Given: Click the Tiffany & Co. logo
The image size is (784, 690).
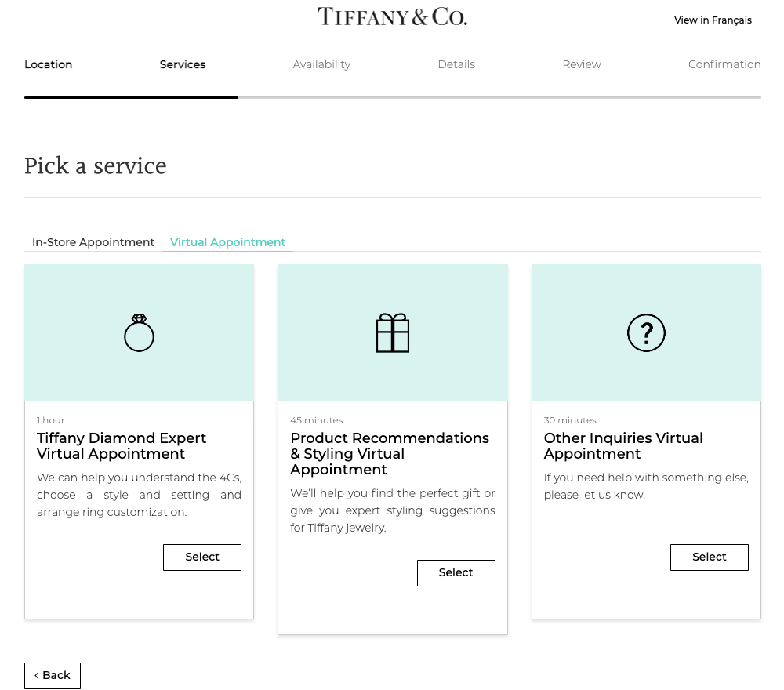Looking at the screenshot, I should [393, 16].
